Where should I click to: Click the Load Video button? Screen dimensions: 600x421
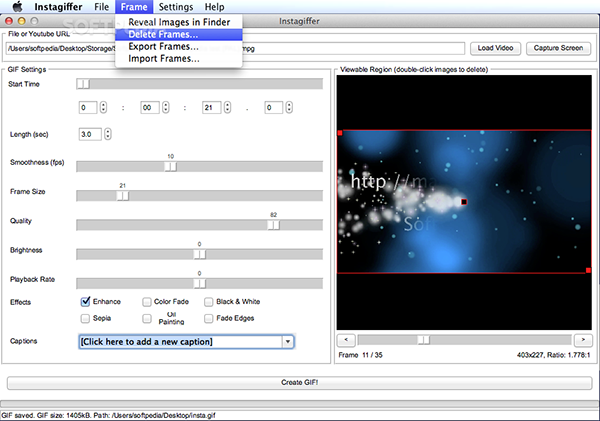pyautogui.click(x=495, y=48)
